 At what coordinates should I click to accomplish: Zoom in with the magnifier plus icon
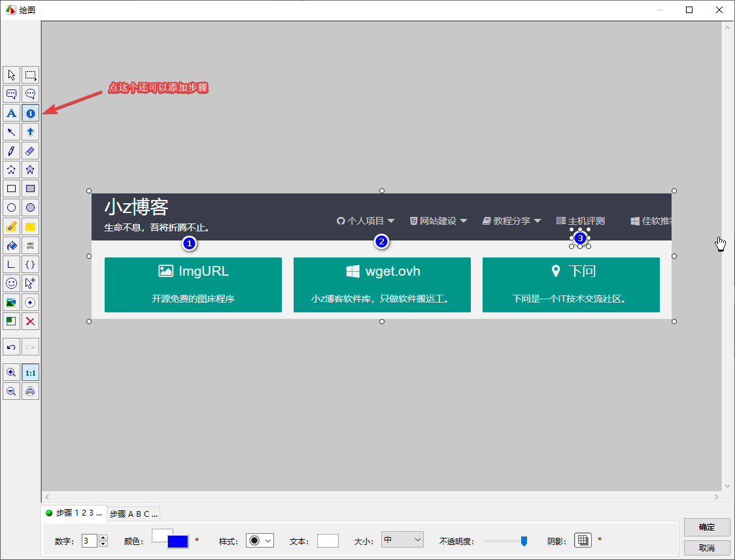[x=11, y=372]
